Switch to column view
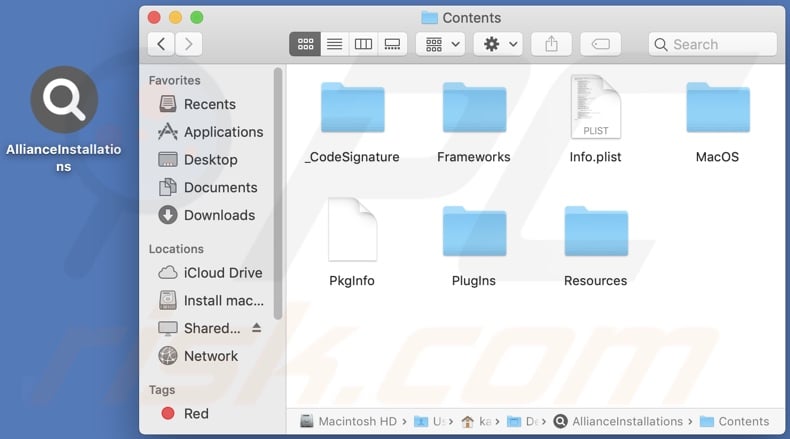The width and height of the screenshot is (790, 439). click(363, 44)
